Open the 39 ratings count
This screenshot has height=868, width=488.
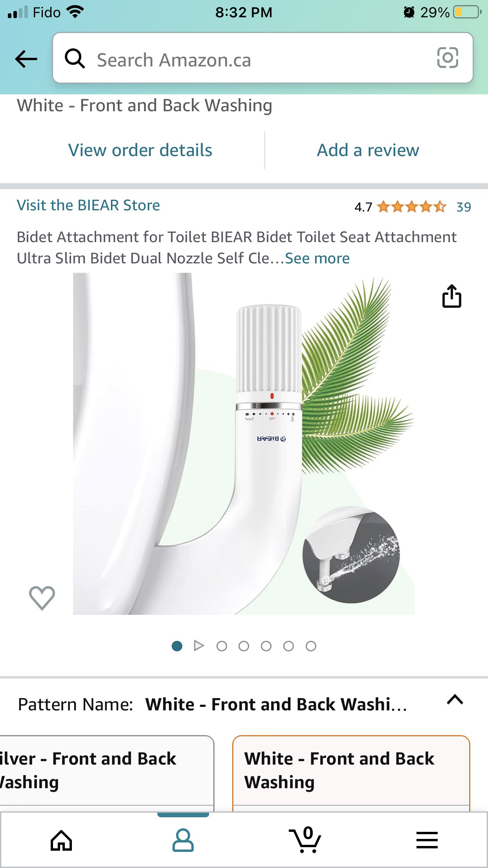pyautogui.click(x=464, y=207)
